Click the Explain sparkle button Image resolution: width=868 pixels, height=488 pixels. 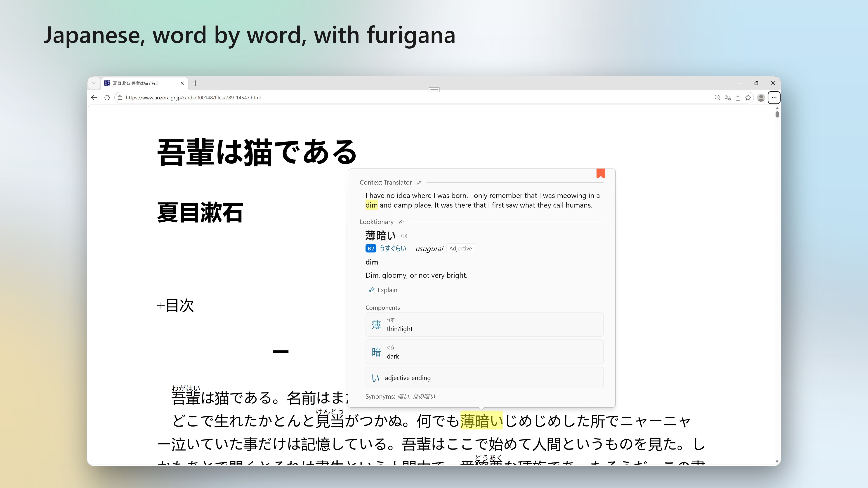click(x=383, y=290)
